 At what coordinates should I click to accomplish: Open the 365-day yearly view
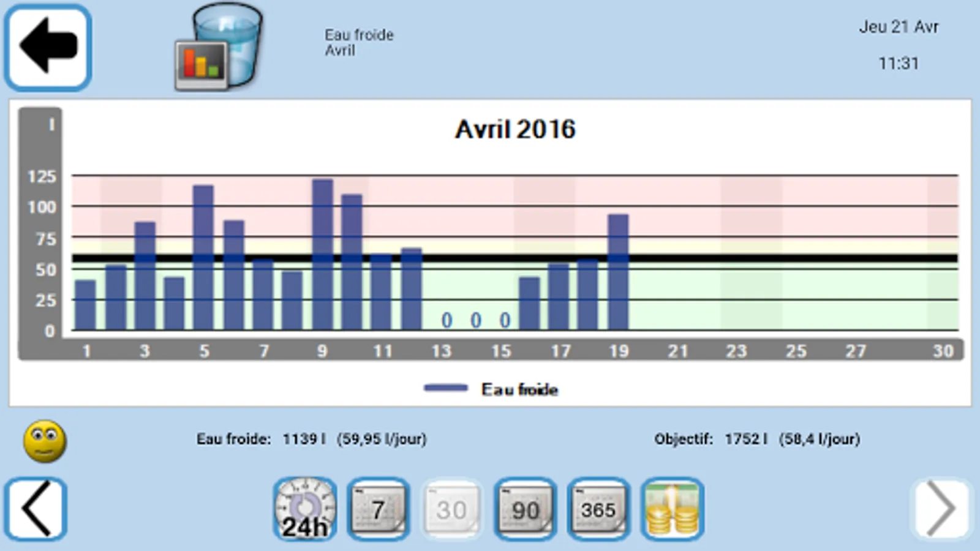[x=598, y=509]
